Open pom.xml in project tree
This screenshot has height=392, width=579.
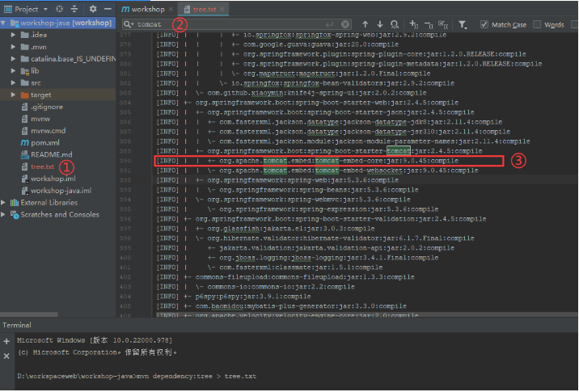point(45,142)
